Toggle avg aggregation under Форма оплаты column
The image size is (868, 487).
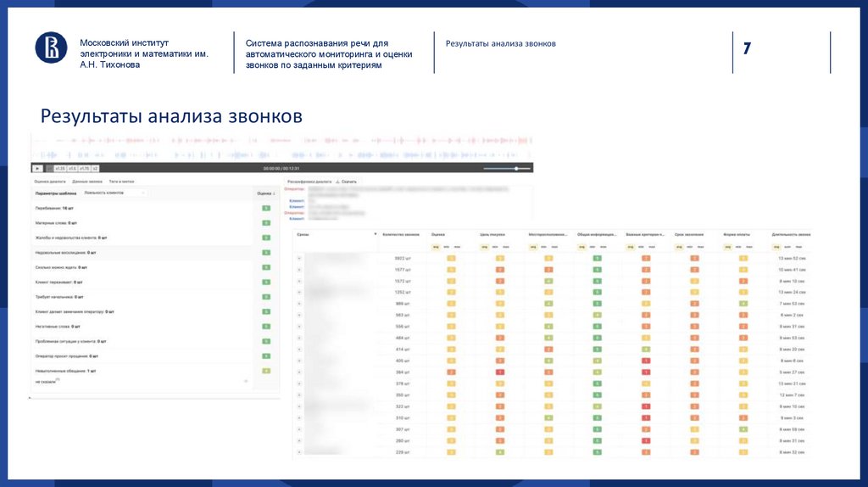coord(728,247)
